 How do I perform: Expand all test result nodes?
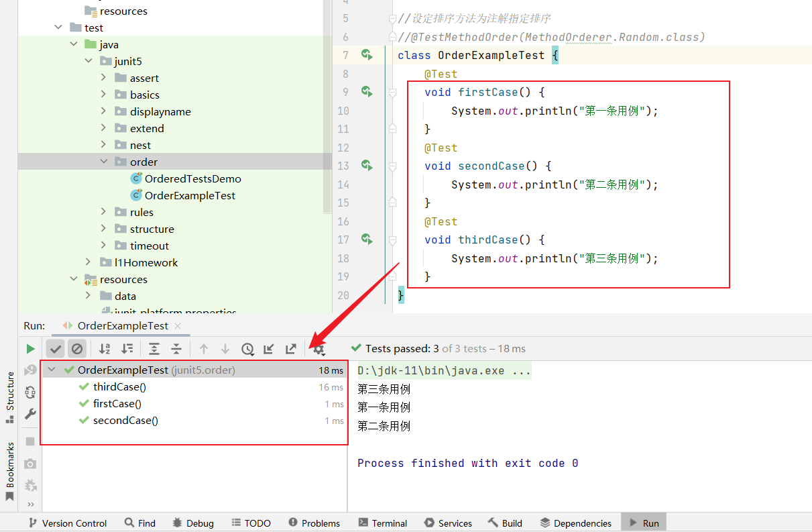click(x=154, y=349)
